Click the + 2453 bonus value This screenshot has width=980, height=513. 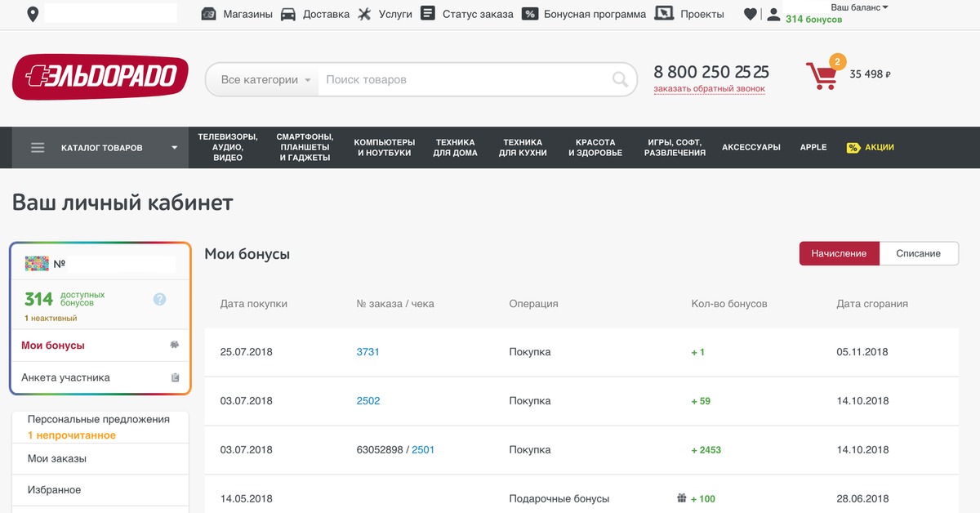click(x=706, y=450)
